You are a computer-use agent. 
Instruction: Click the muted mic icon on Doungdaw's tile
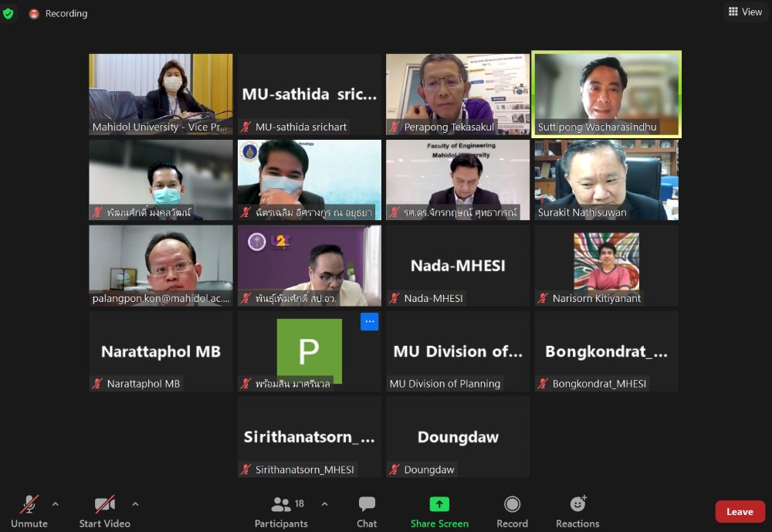point(394,469)
